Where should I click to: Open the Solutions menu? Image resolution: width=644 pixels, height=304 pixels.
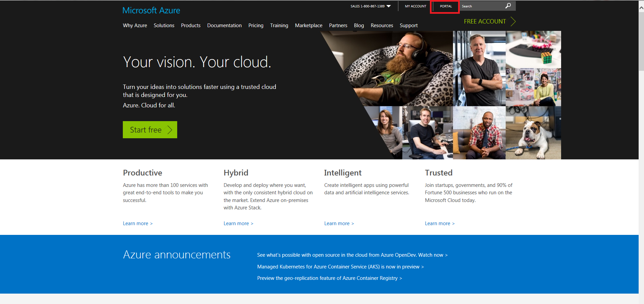(x=164, y=26)
